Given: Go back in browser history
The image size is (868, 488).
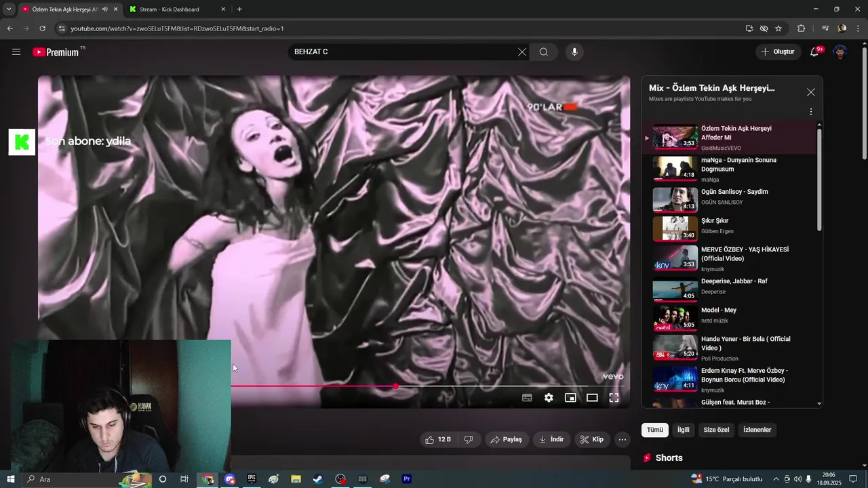Looking at the screenshot, I should 9,28.
